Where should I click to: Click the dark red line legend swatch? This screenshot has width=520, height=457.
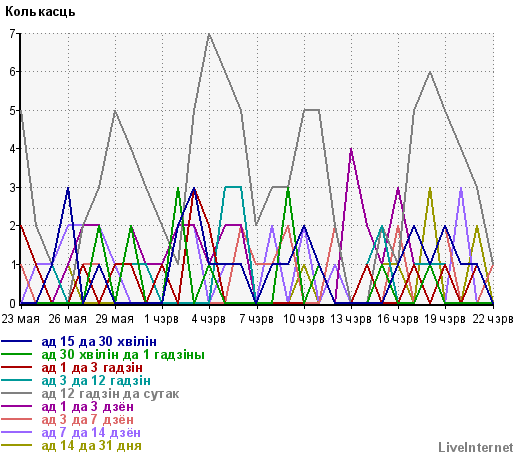pos(17,367)
